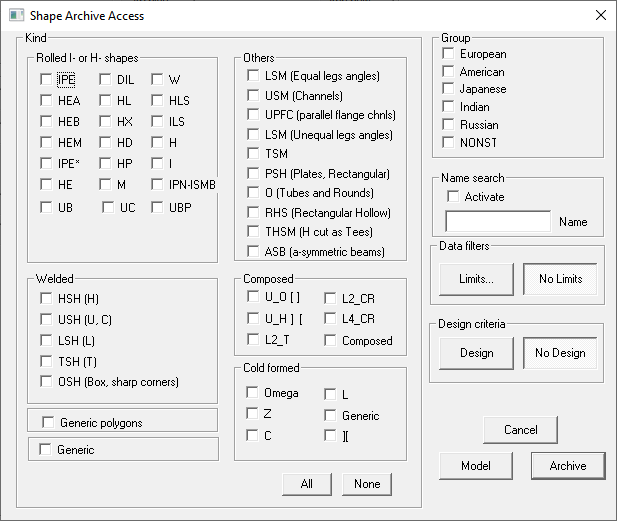The image size is (617, 521).
Task: Check USH (U, C) welded option
Action: [x=46, y=319]
